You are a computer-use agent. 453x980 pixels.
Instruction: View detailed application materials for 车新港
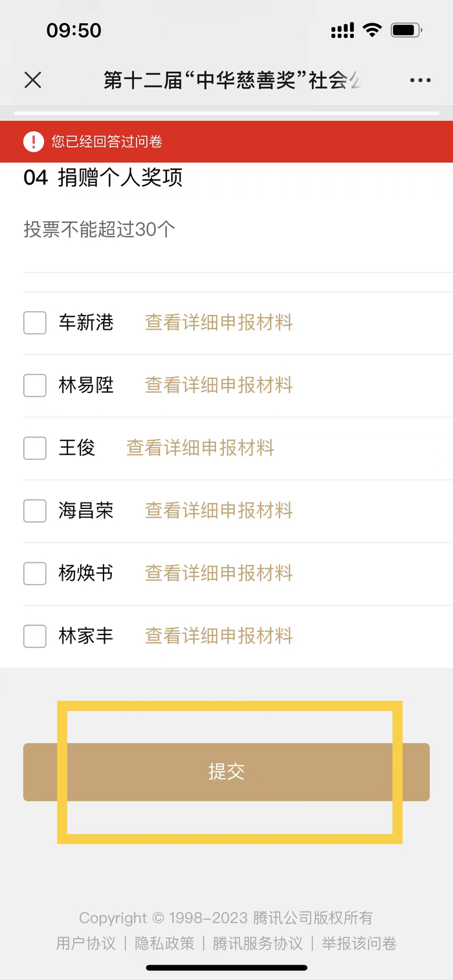tap(219, 323)
